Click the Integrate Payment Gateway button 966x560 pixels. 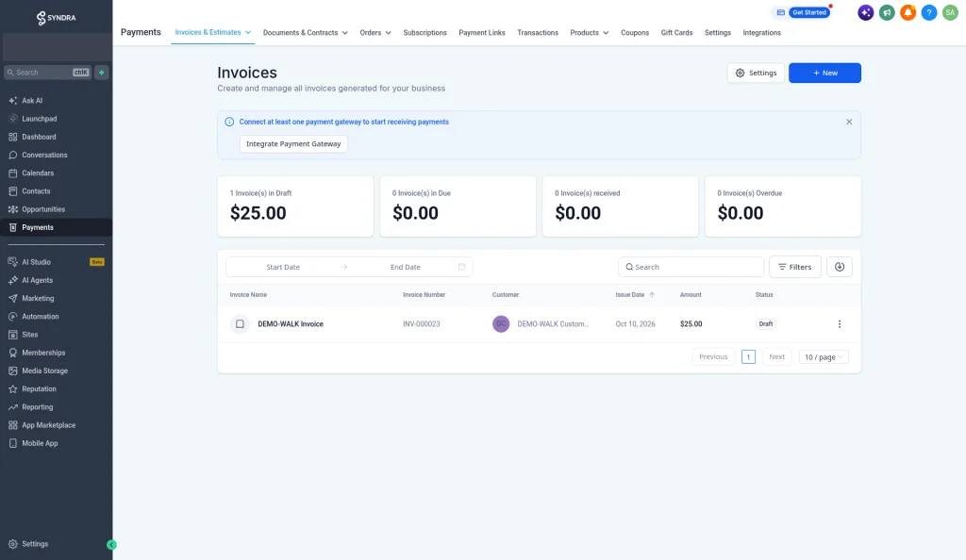(293, 144)
